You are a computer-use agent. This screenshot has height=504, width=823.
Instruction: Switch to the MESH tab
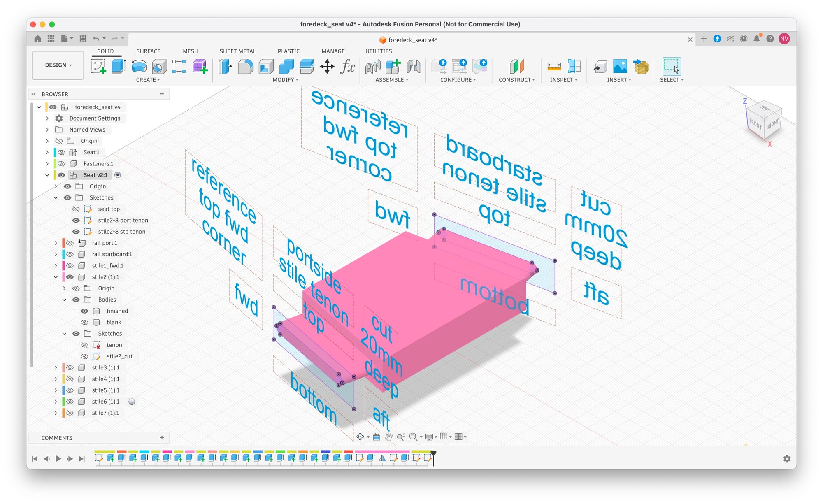(x=191, y=51)
